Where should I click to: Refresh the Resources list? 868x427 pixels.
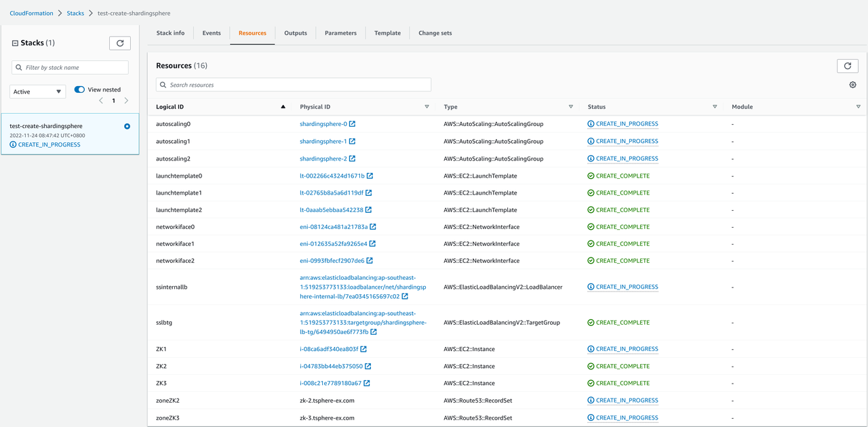click(847, 66)
